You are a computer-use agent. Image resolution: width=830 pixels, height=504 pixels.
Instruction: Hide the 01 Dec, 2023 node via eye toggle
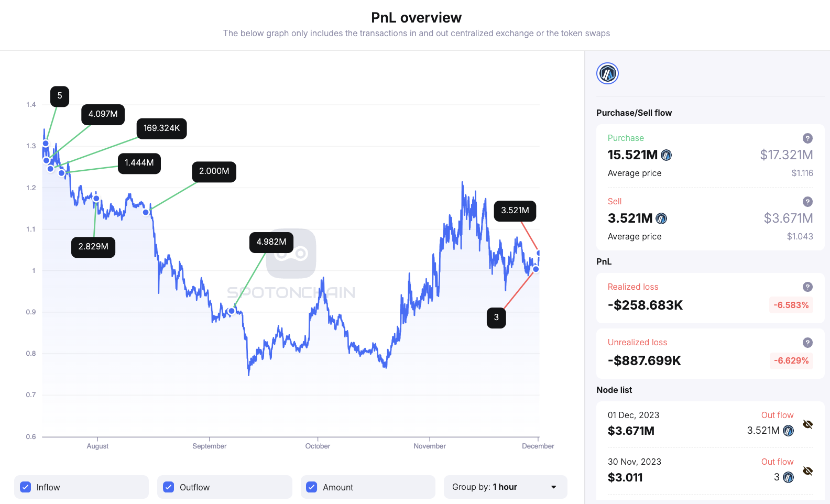tap(808, 424)
